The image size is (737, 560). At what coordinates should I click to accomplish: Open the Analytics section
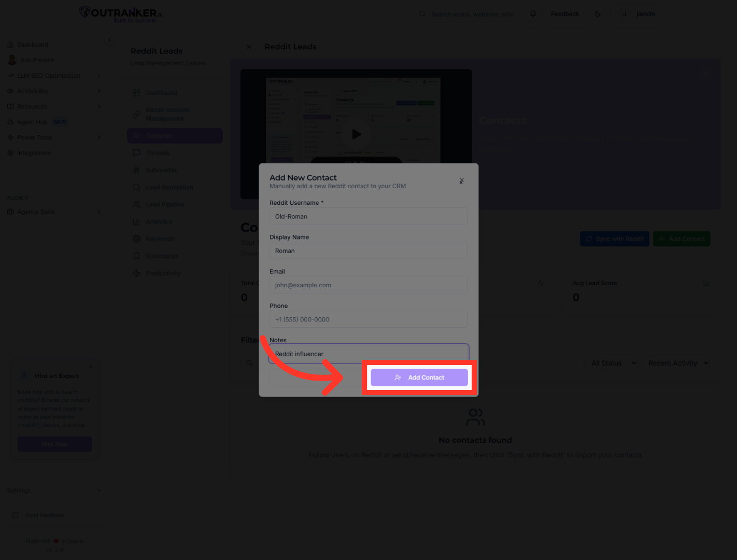point(175,222)
